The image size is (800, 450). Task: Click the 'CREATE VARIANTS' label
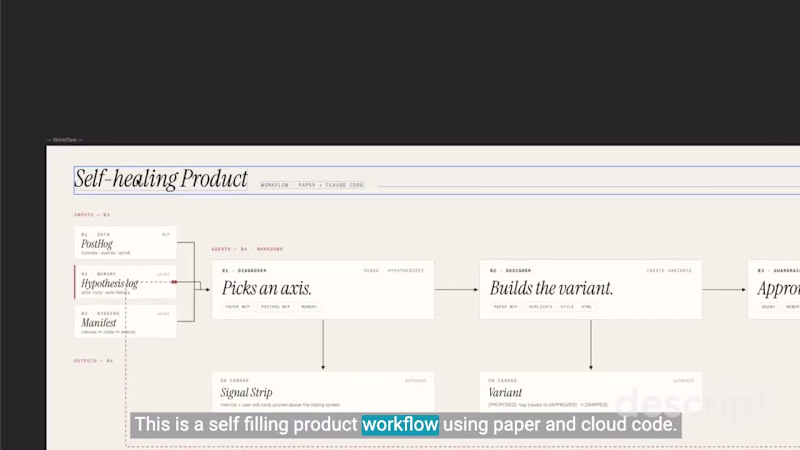point(669,270)
